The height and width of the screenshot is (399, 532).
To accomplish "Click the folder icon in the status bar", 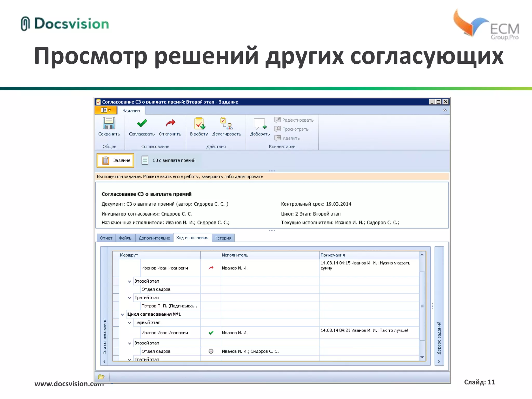I will coord(101,377).
